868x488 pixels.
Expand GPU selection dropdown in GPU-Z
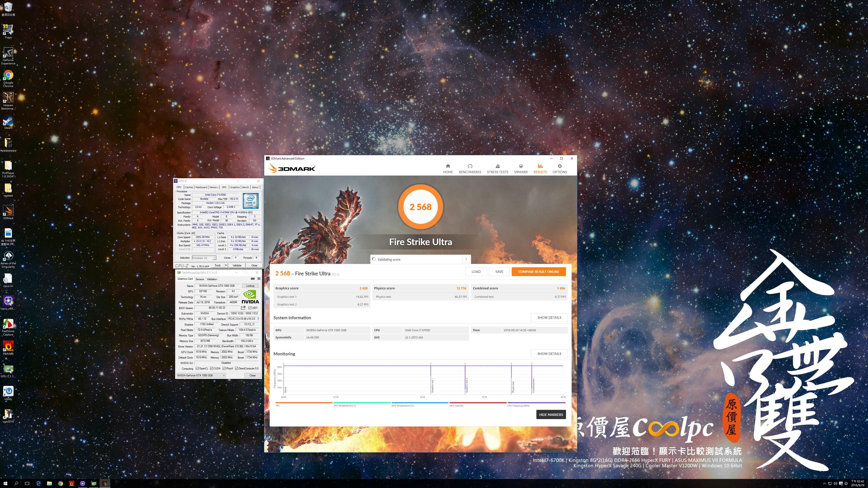click(223, 375)
